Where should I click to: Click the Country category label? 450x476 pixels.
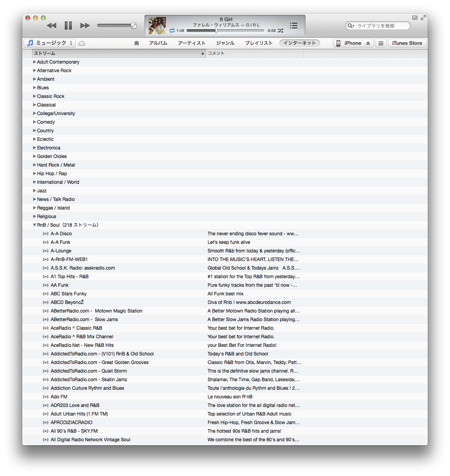pos(45,131)
